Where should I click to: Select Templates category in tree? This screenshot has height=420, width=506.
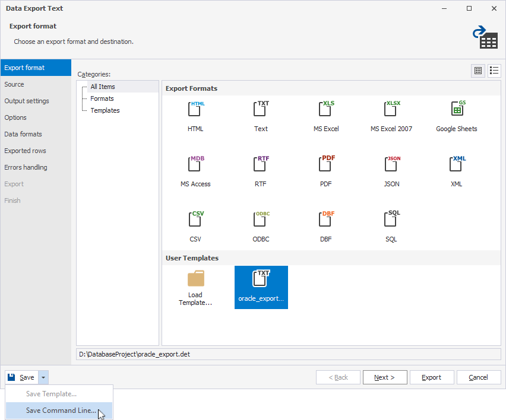pos(105,110)
